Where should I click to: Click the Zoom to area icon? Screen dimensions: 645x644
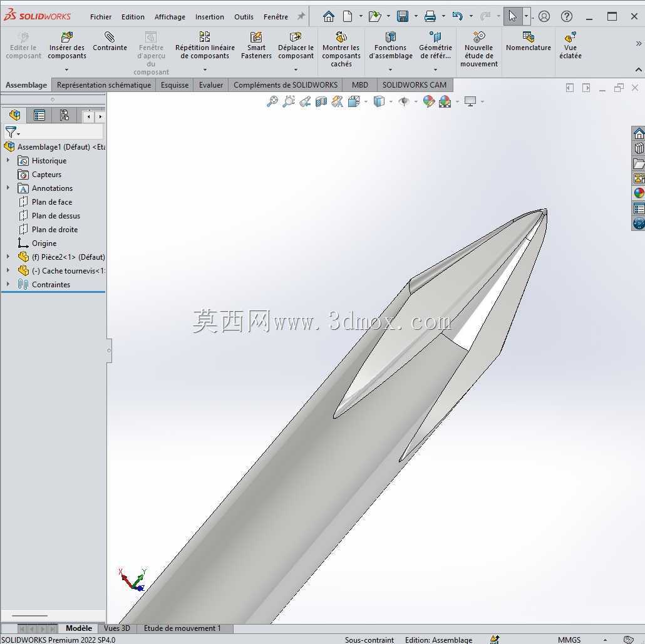click(x=288, y=101)
